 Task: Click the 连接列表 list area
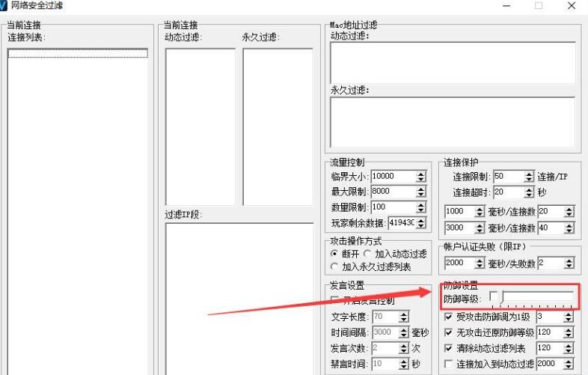78,210
